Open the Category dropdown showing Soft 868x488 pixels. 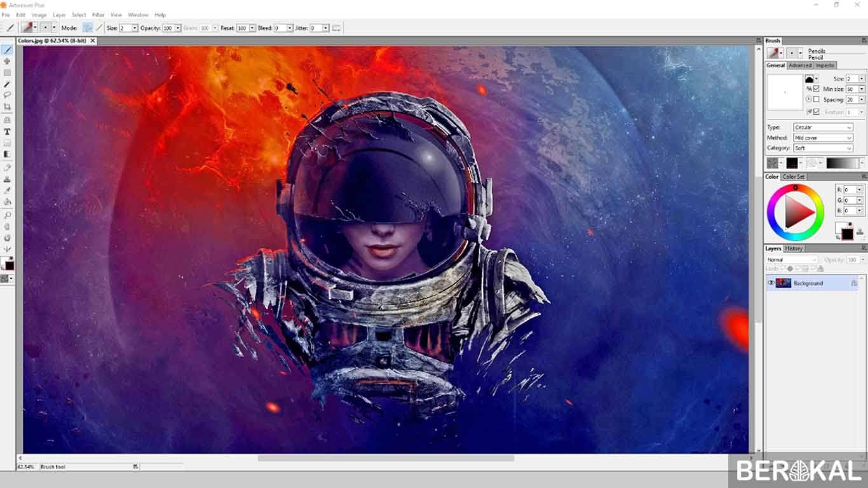point(823,148)
